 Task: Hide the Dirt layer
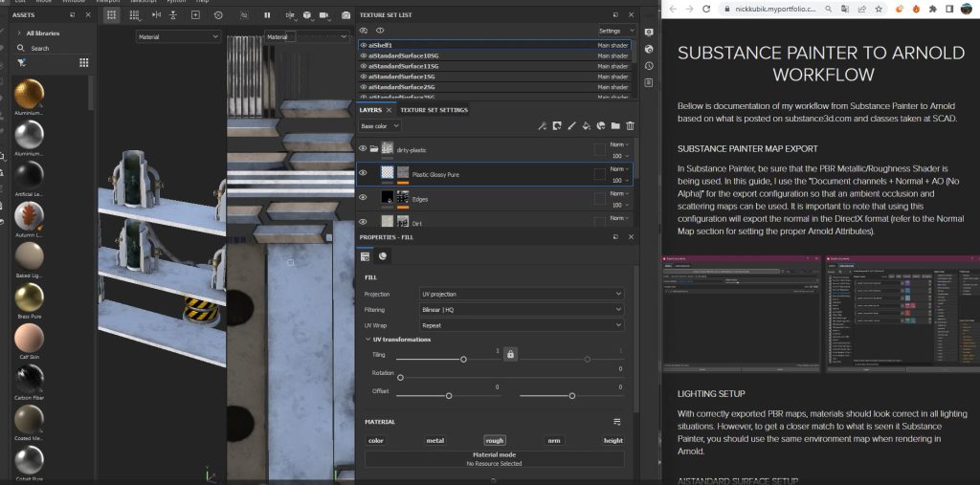coord(363,221)
